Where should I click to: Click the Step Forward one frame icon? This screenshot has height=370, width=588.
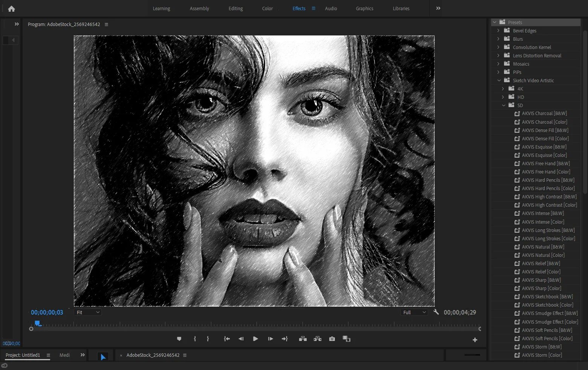pos(270,339)
